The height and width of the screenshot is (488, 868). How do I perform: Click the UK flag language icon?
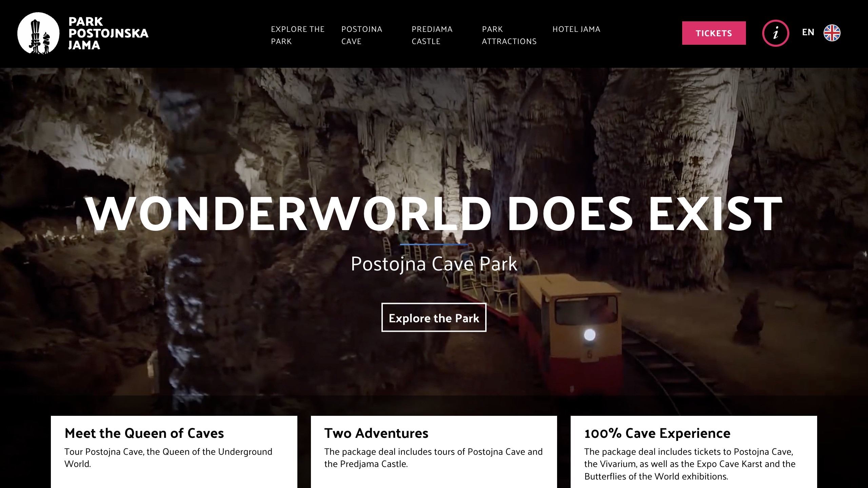832,33
